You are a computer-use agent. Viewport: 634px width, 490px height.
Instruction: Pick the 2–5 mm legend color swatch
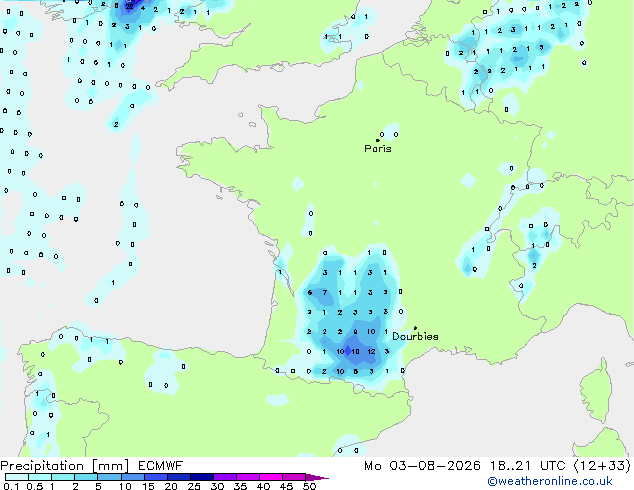86,477
